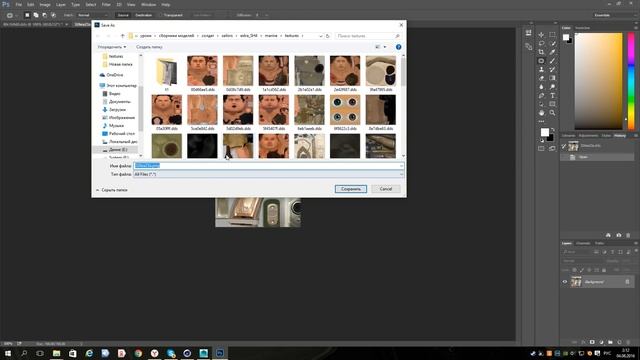Click the Source button in options bar

pos(123,15)
